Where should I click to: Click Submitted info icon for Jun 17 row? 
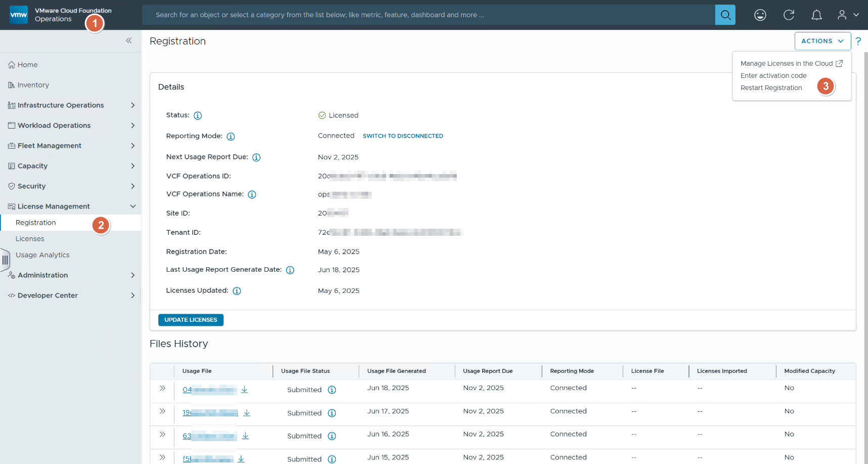pos(332,413)
